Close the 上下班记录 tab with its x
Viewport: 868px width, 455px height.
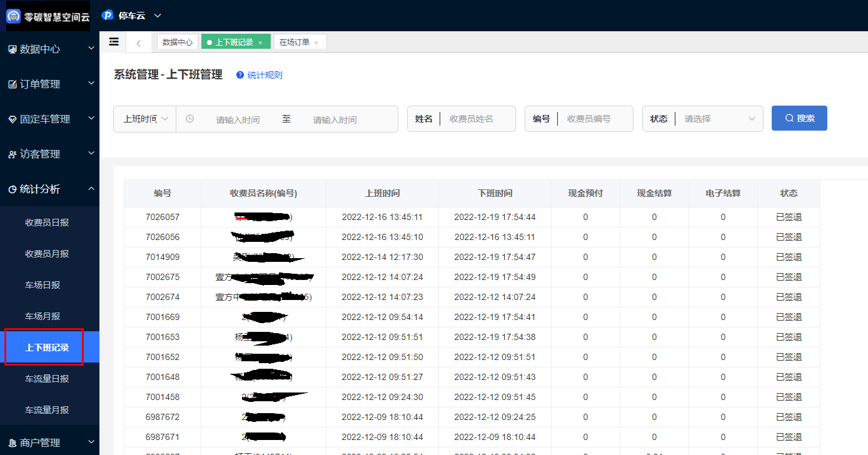click(x=260, y=42)
